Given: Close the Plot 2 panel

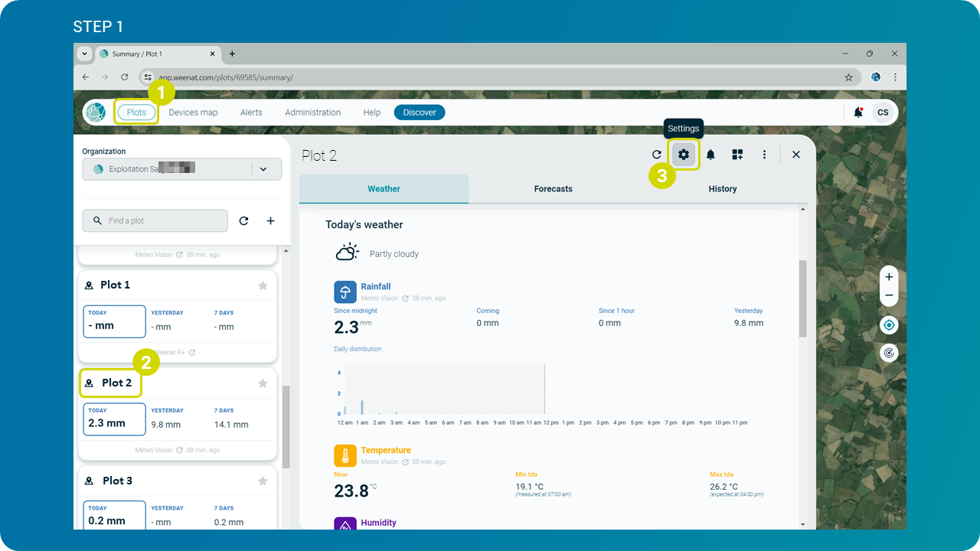Looking at the screenshot, I should click(796, 155).
